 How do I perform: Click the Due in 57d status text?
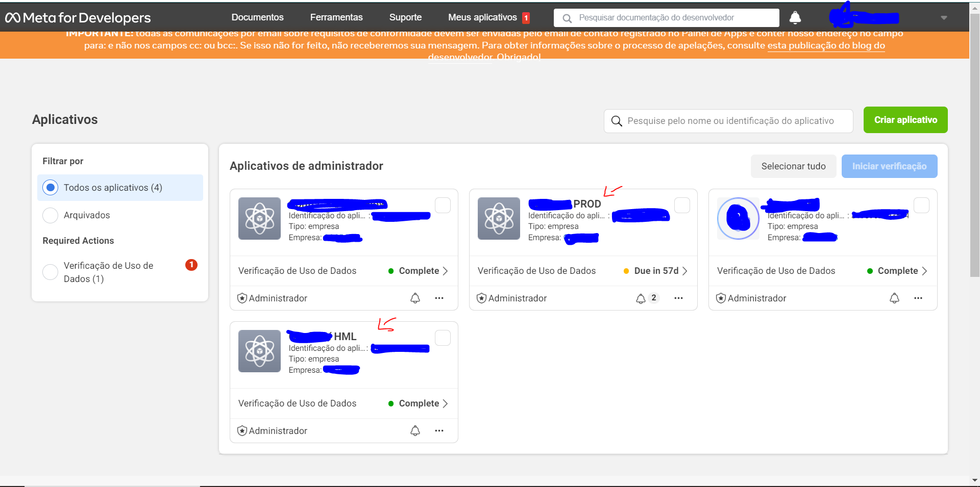pyautogui.click(x=656, y=271)
